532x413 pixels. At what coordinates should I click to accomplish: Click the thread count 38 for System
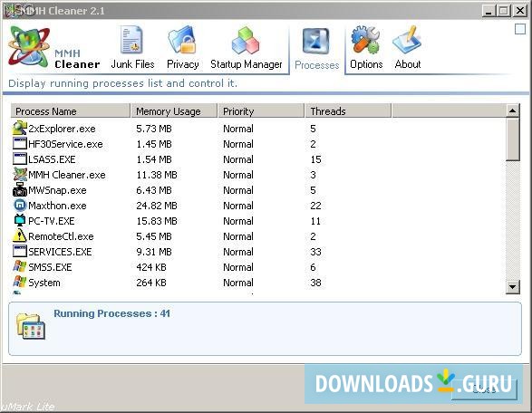click(315, 283)
